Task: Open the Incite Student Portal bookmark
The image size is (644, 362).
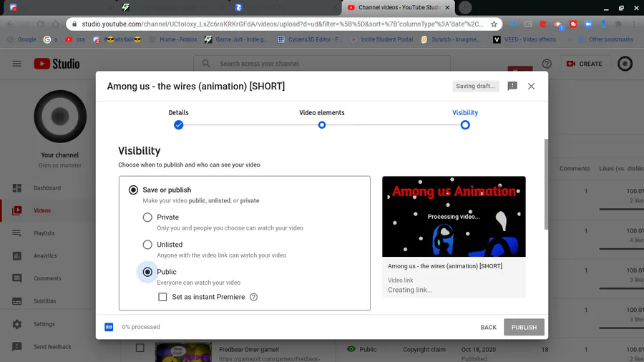Action: point(382,39)
